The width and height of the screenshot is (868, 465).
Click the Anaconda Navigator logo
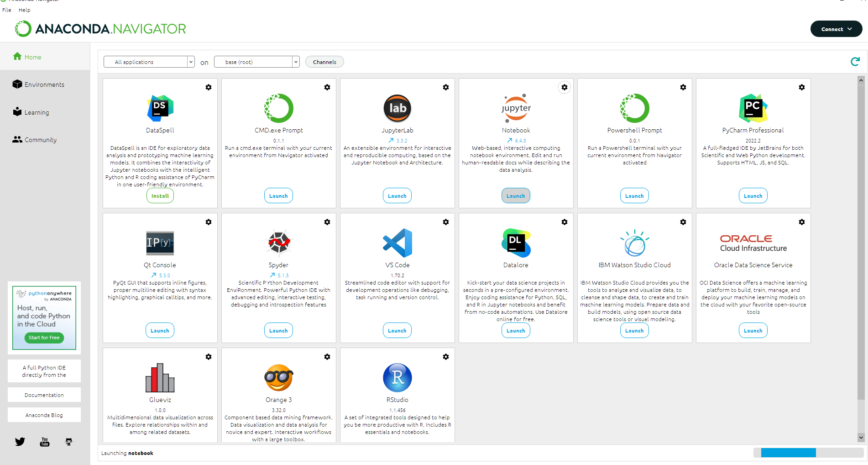click(x=100, y=29)
